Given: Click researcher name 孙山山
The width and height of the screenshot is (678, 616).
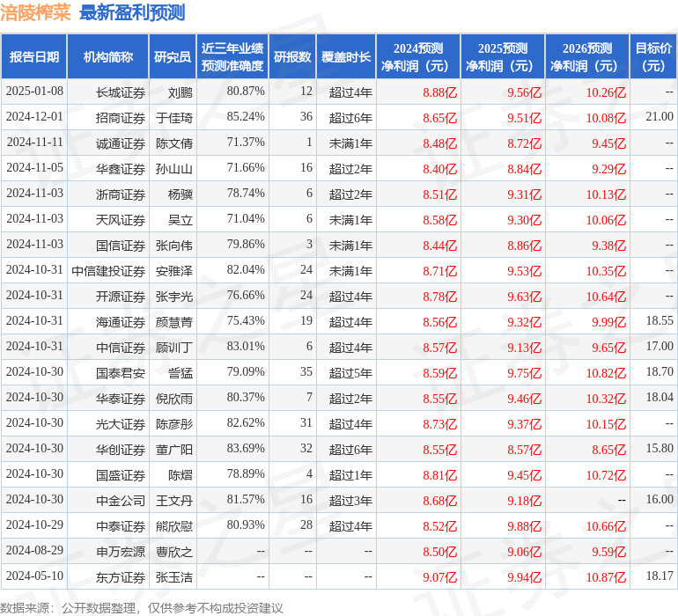Looking at the screenshot, I should 174,169.
